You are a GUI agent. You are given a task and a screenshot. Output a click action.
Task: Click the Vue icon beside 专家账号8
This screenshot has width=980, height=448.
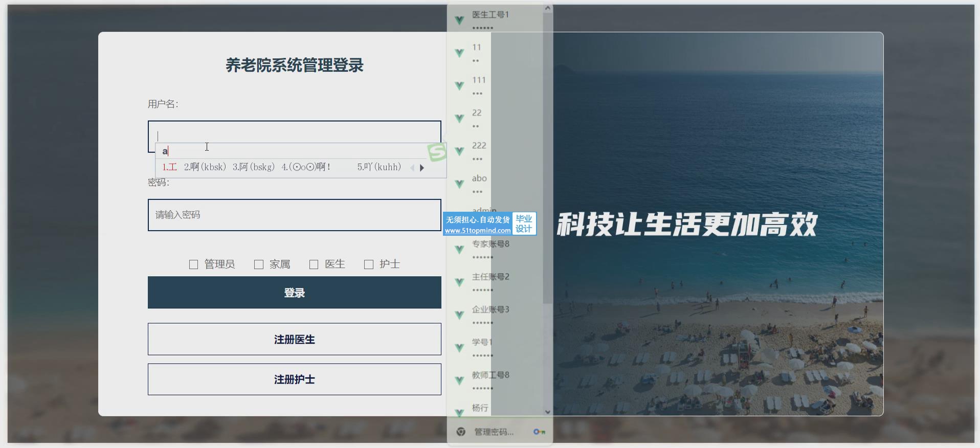459,250
